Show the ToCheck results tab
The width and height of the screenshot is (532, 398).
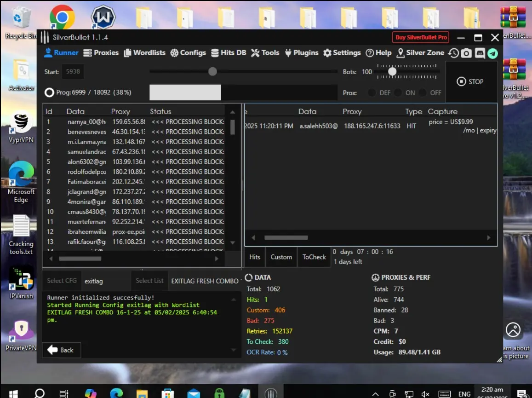click(x=314, y=257)
